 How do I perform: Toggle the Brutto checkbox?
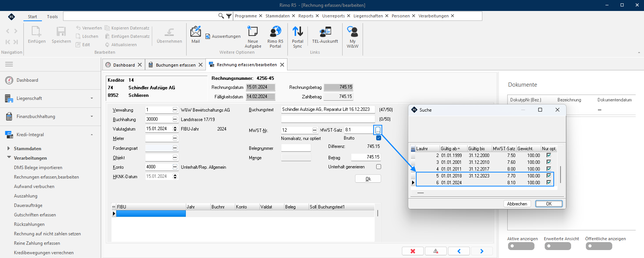(378, 138)
